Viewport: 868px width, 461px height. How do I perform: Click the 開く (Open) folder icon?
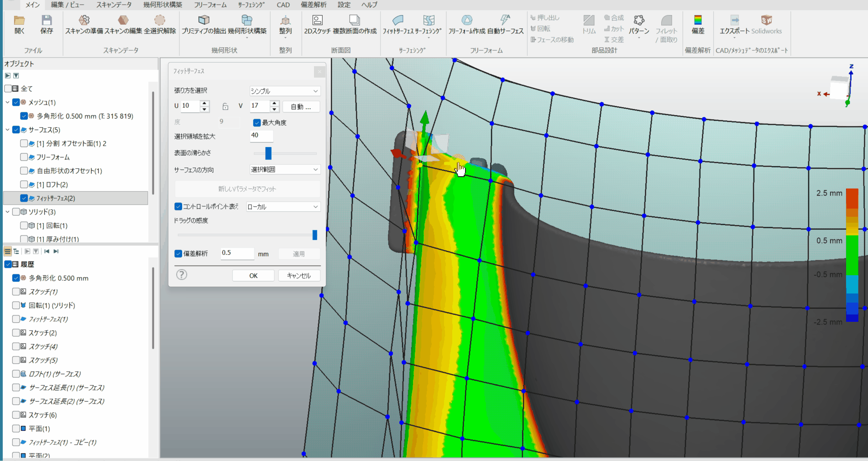[19, 21]
